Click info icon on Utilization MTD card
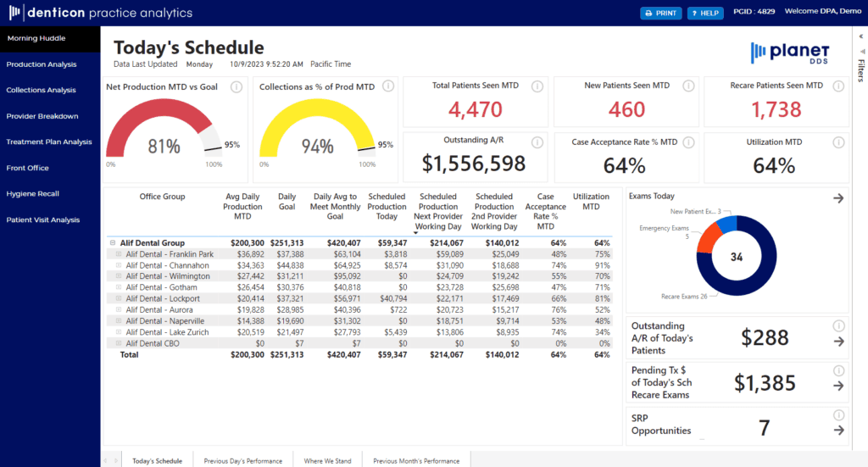868x467 pixels. [839, 142]
